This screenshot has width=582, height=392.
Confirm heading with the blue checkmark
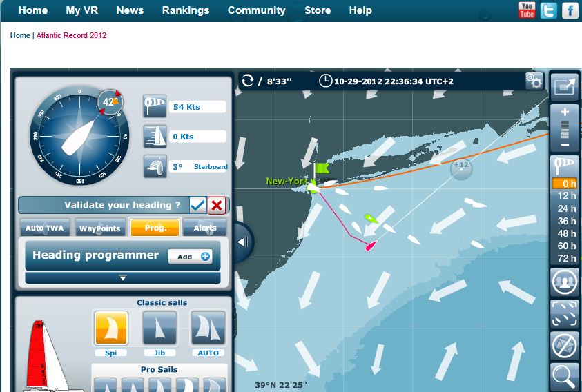198,205
